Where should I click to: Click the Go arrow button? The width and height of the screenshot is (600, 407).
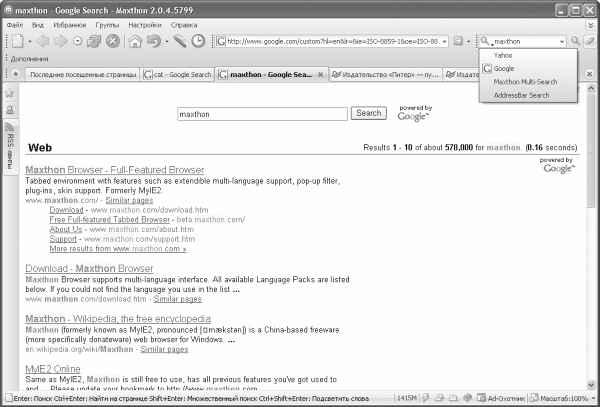(x=458, y=41)
